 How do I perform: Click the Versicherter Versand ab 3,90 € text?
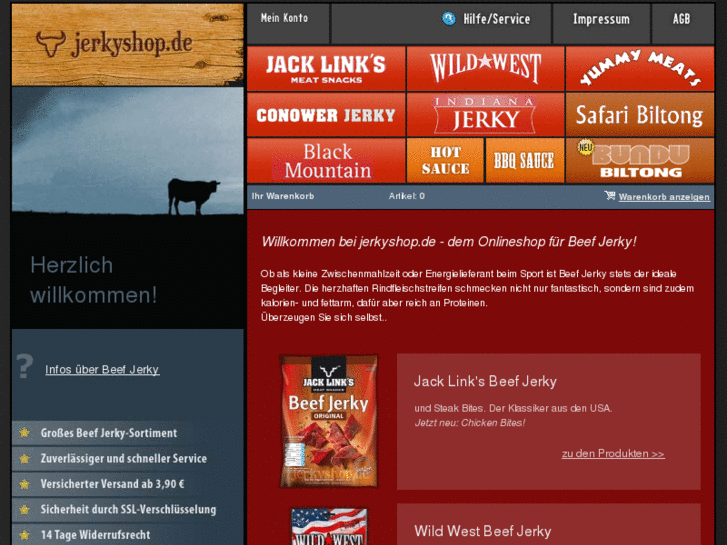(113, 484)
